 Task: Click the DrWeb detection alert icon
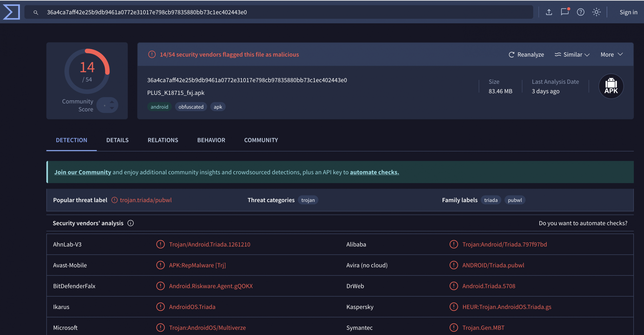pyautogui.click(x=454, y=286)
